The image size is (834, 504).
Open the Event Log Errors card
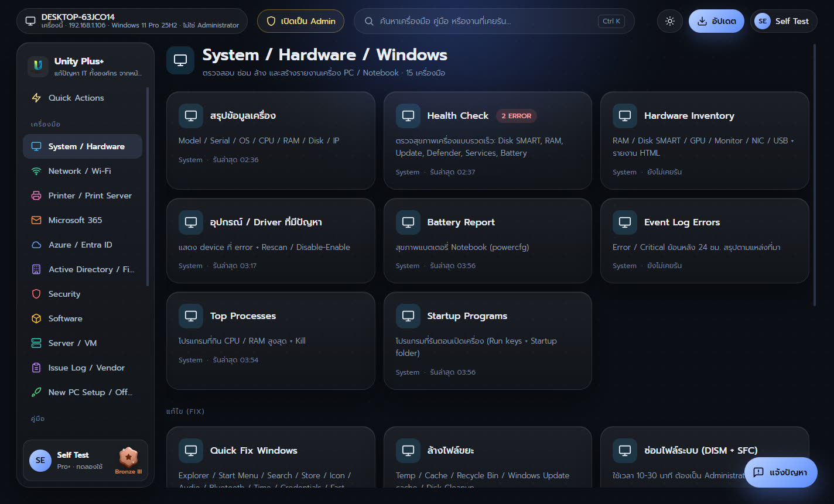(x=705, y=241)
